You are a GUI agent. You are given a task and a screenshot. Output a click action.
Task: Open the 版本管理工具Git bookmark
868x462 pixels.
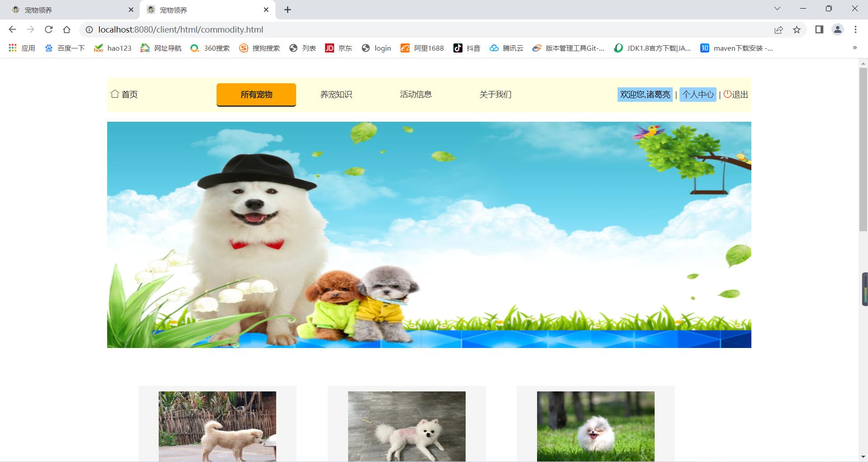[568, 48]
